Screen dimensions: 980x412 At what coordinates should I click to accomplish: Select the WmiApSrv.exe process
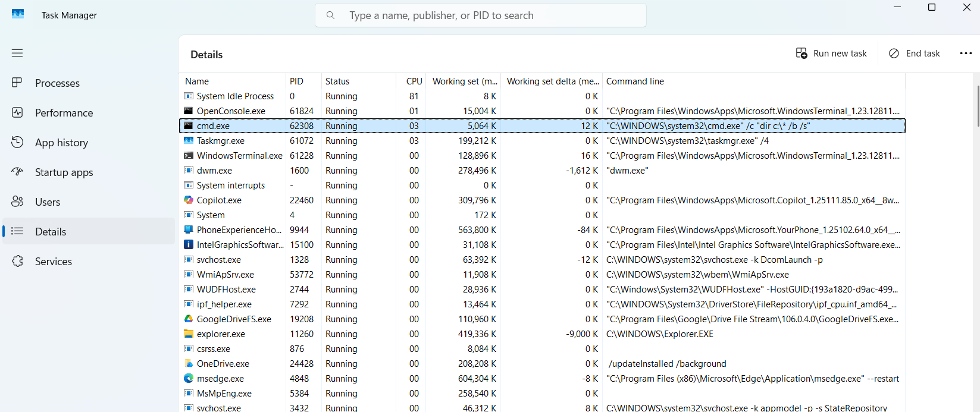(x=542, y=275)
